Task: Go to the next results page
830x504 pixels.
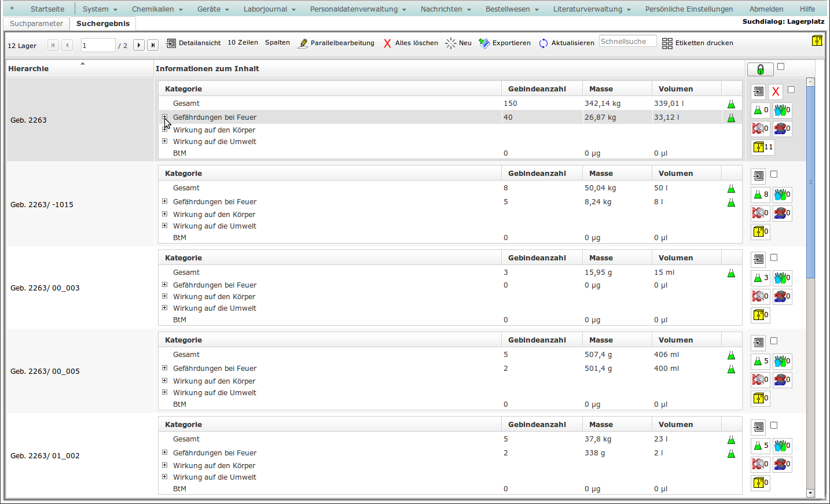Action: (138, 45)
